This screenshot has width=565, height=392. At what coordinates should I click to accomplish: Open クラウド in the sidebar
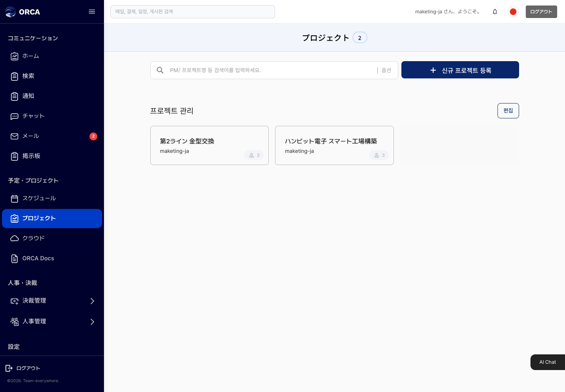pyautogui.click(x=52, y=238)
